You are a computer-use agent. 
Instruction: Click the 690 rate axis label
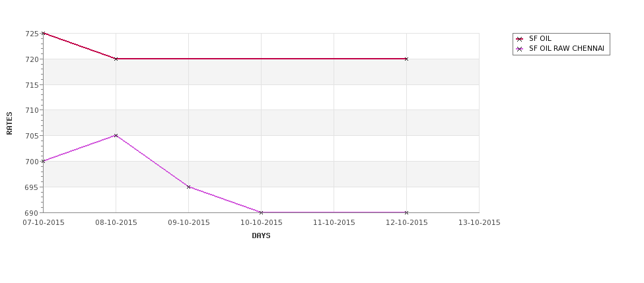(x=32, y=213)
